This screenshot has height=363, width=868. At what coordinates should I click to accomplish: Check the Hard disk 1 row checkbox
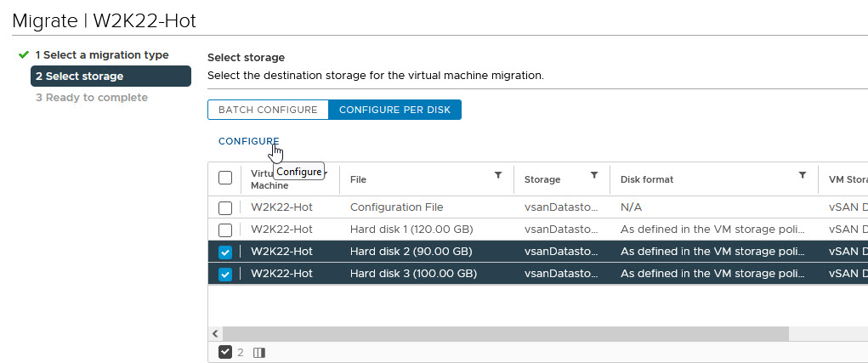tap(225, 230)
